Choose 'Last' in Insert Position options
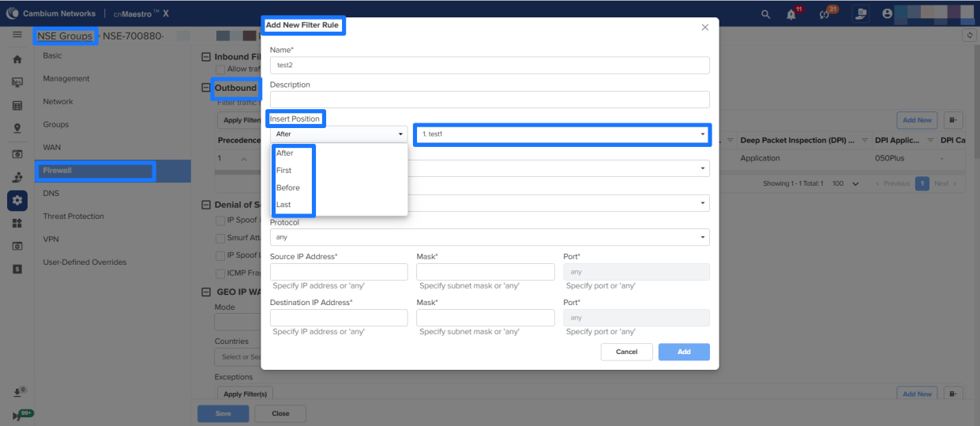Screen dimensions: 980x426 point(283,205)
